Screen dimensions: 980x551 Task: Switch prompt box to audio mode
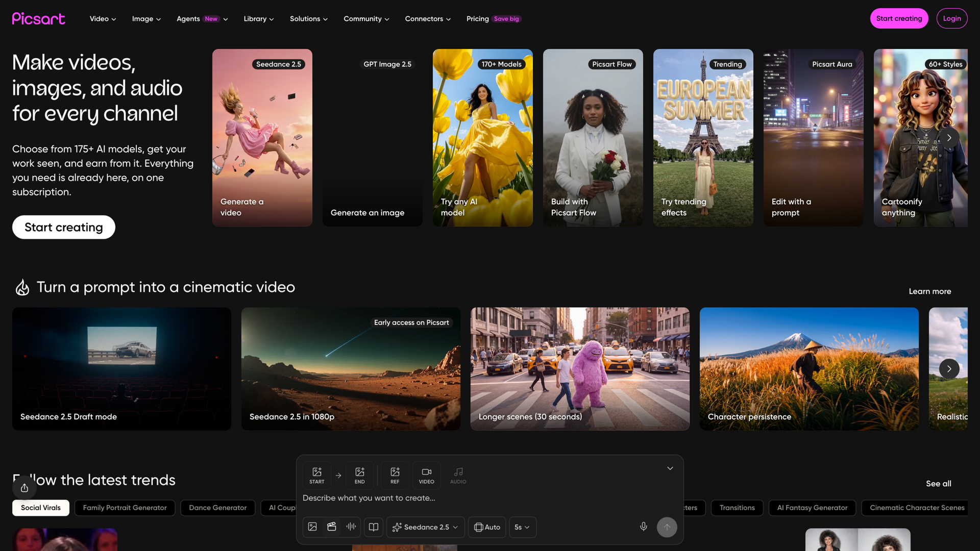point(351,527)
